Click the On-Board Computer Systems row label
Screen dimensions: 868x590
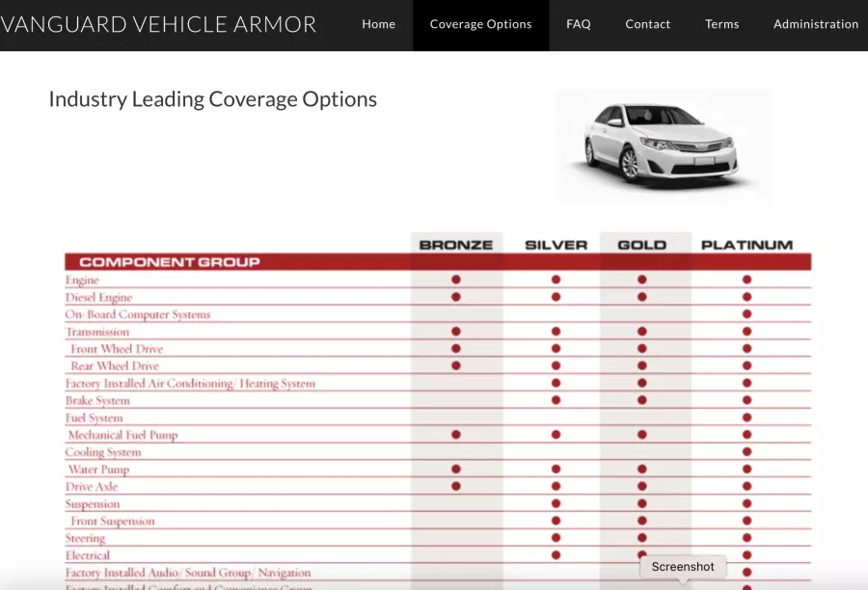pos(138,314)
